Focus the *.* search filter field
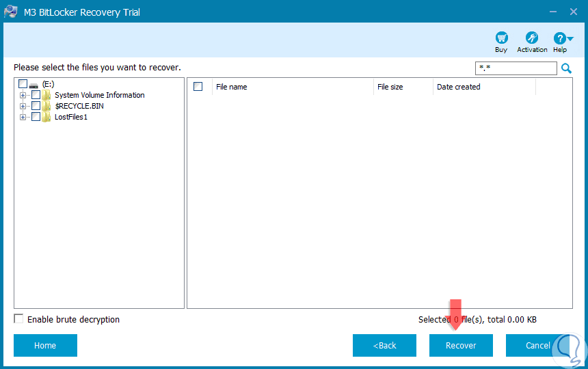The image size is (588, 369). (516, 68)
